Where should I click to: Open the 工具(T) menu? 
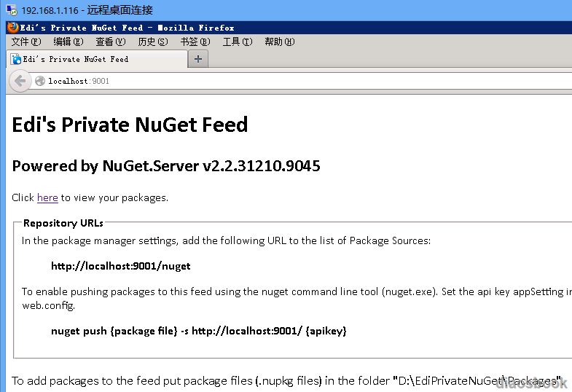(238, 42)
